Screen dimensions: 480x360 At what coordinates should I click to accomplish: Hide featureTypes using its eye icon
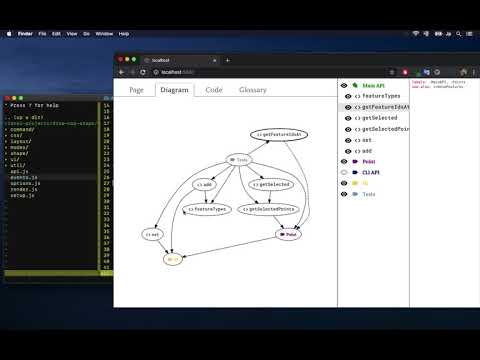348,96
